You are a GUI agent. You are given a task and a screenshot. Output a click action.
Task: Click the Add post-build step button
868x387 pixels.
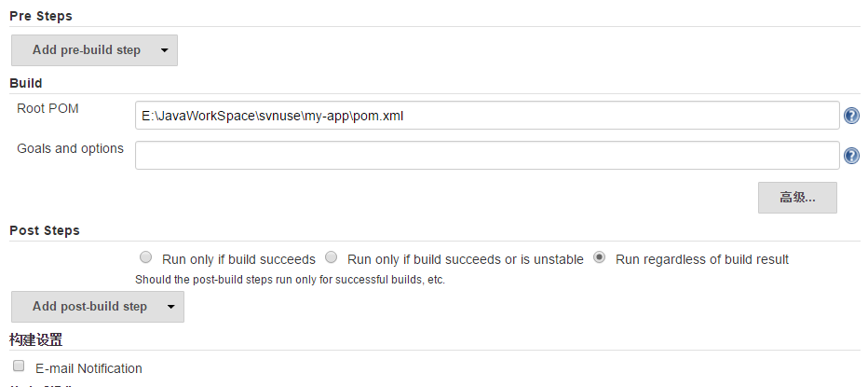pyautogui.click(x=98, y=307)
